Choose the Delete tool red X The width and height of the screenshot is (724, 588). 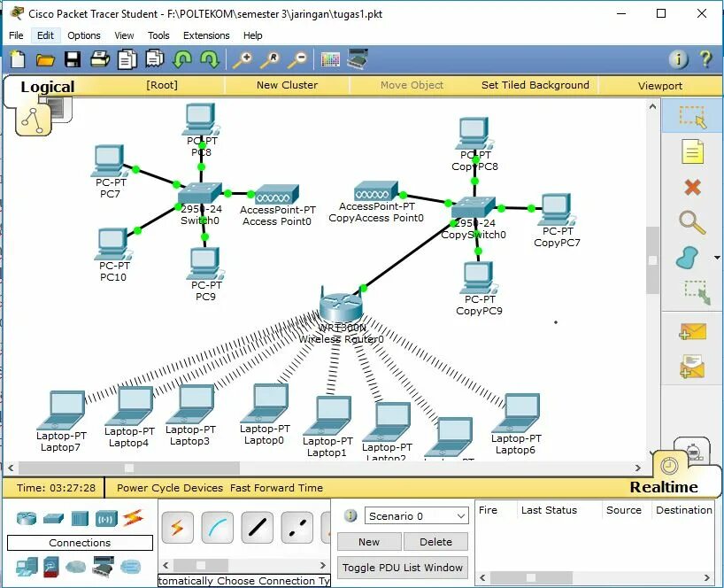(x=693, y=187)
